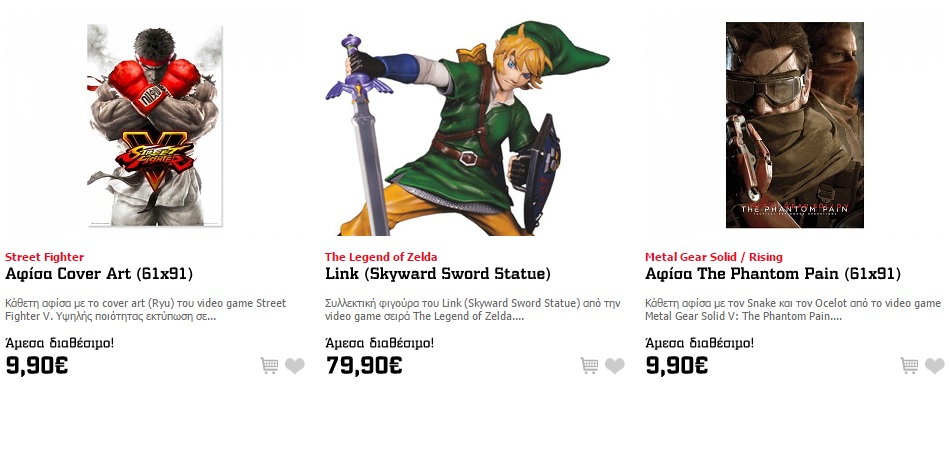Add Link statue to shopping cart
The height and width of the screenshot is (476, 949).
(589, 366)
